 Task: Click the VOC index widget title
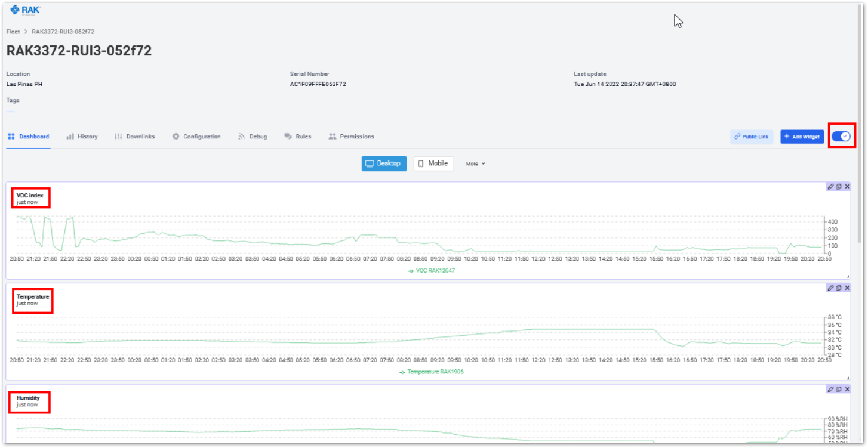(30, 195)
